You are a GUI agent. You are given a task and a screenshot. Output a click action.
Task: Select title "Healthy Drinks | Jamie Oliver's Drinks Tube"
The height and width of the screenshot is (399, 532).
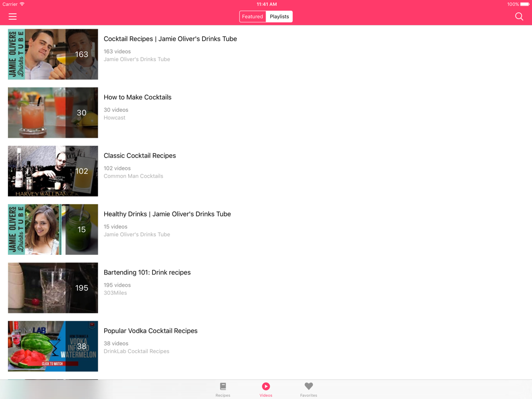[x=167, y=214]
